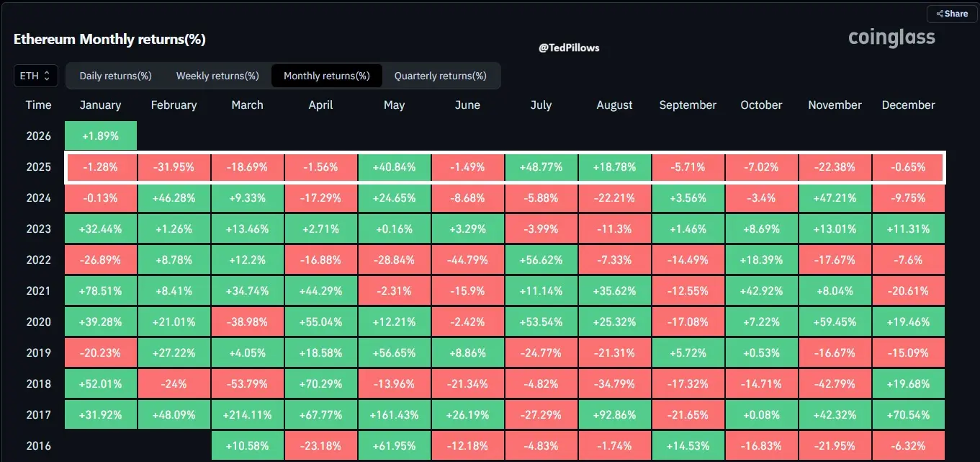980x462 pixels.
Task: Click the Share button
Action: pos(951,14)
